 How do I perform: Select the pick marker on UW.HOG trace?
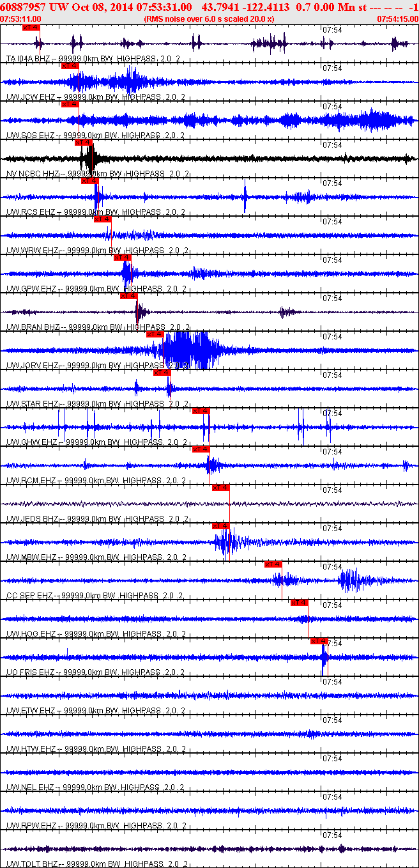point(299,603)
